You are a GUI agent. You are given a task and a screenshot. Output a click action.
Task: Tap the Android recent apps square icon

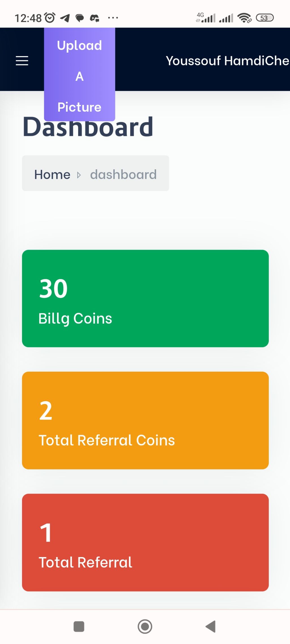(79, 626)
